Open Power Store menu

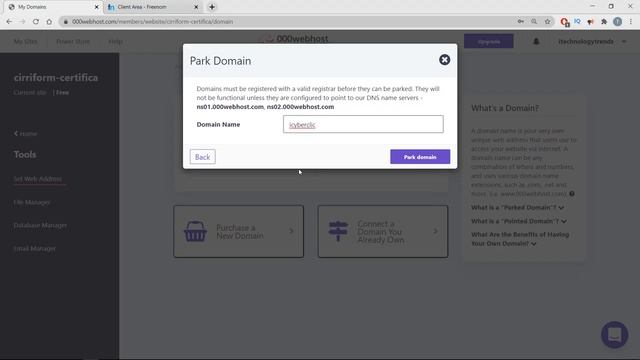[x=73, y=41]
